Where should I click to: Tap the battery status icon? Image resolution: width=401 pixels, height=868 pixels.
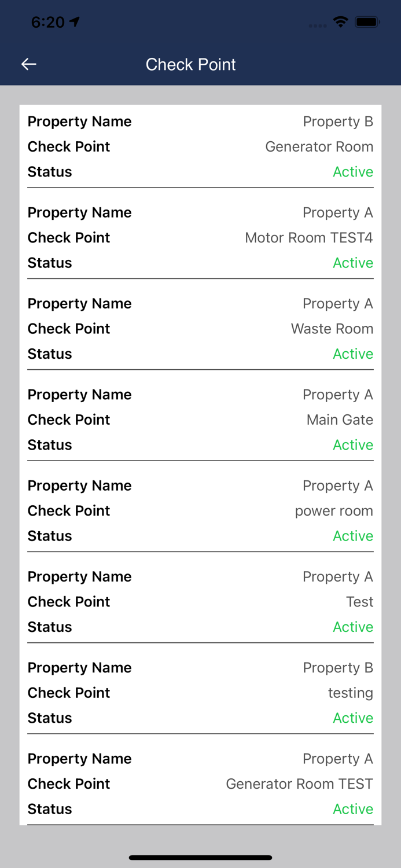[x=367, y=22]
